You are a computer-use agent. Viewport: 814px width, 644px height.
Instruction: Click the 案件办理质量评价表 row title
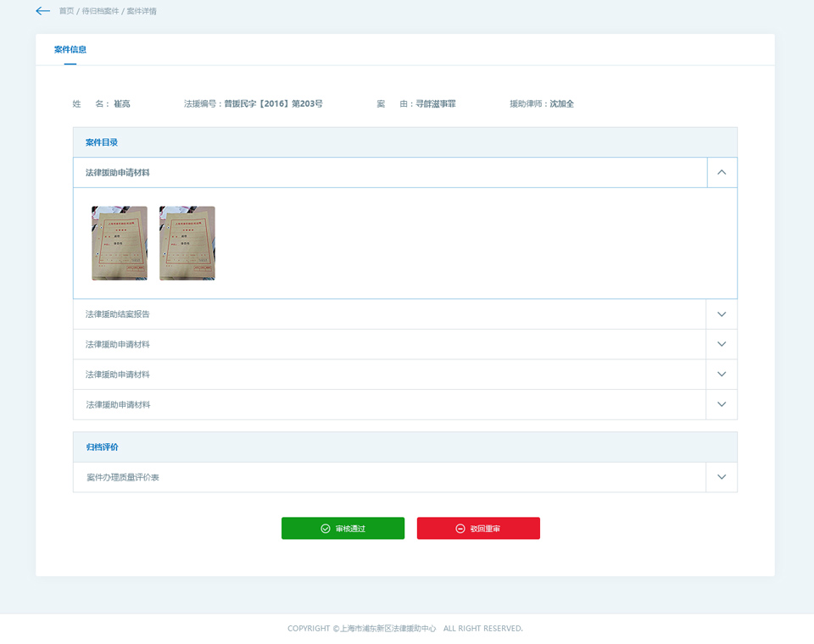(123, 478)
